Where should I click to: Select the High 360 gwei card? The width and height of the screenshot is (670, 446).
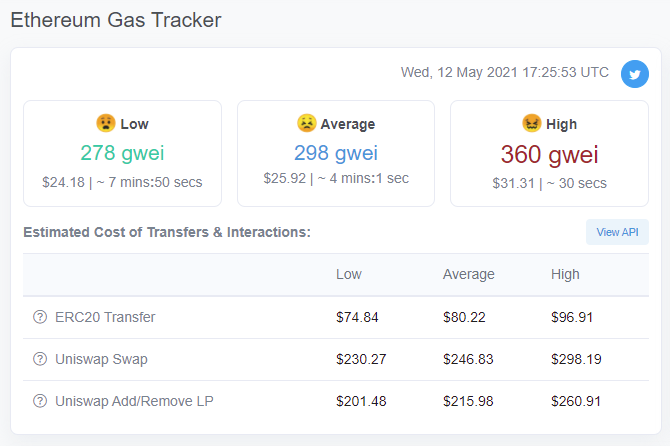(550, 154)
